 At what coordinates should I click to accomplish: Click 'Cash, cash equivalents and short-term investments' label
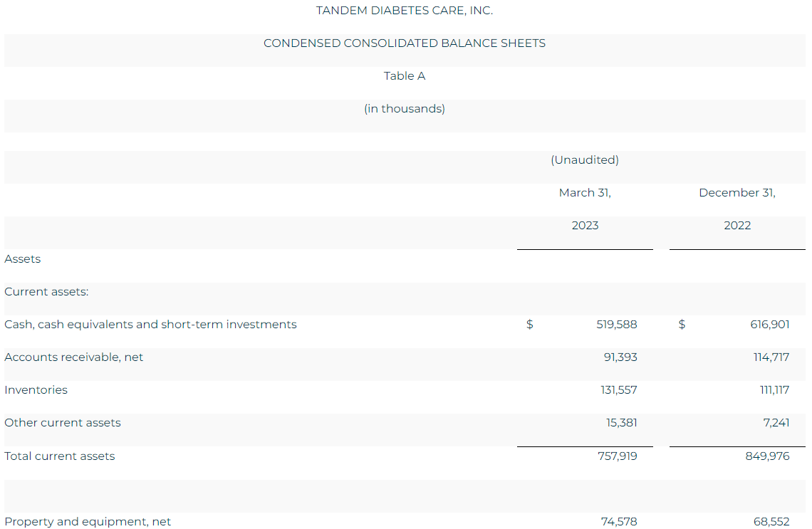[150, 325]
